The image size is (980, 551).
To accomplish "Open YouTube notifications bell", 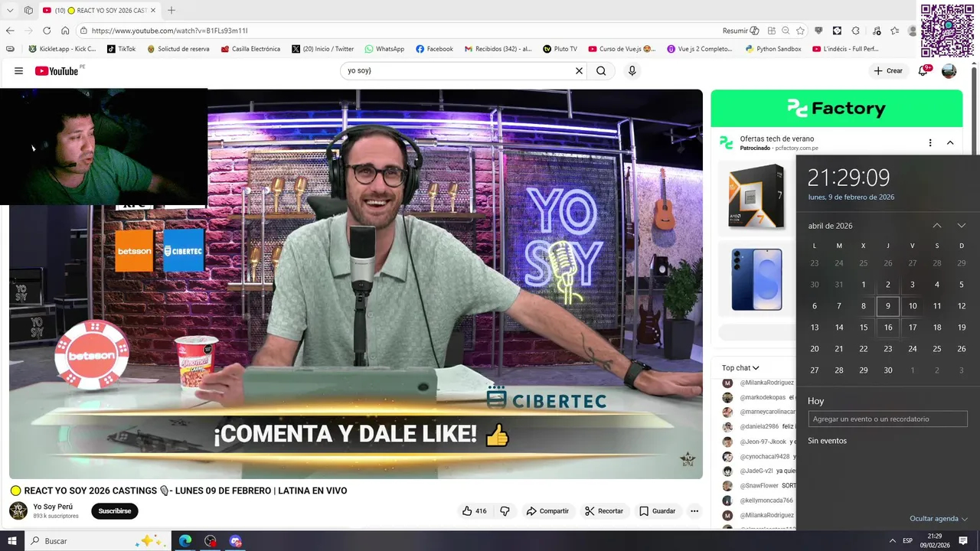I will coord(924,70).
